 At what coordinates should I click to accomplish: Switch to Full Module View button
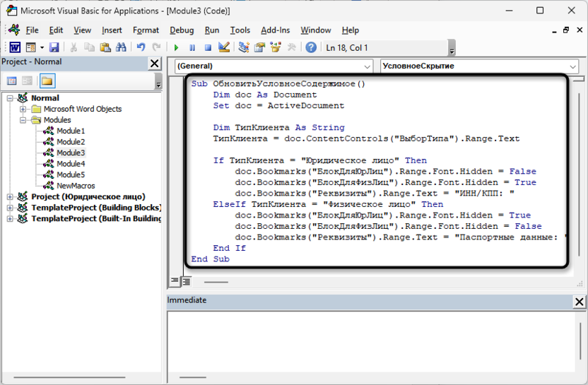click(x=186, y=281)
